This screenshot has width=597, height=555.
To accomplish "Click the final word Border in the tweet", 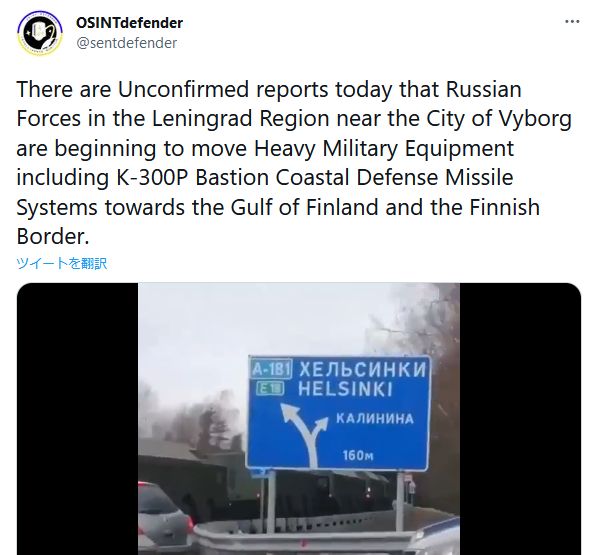I will click(53, 237).
